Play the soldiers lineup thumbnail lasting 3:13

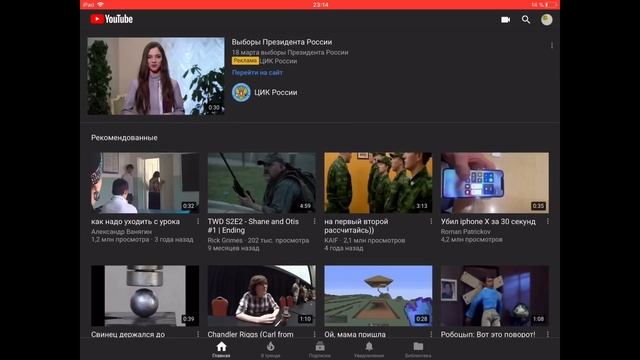[378, 183]
